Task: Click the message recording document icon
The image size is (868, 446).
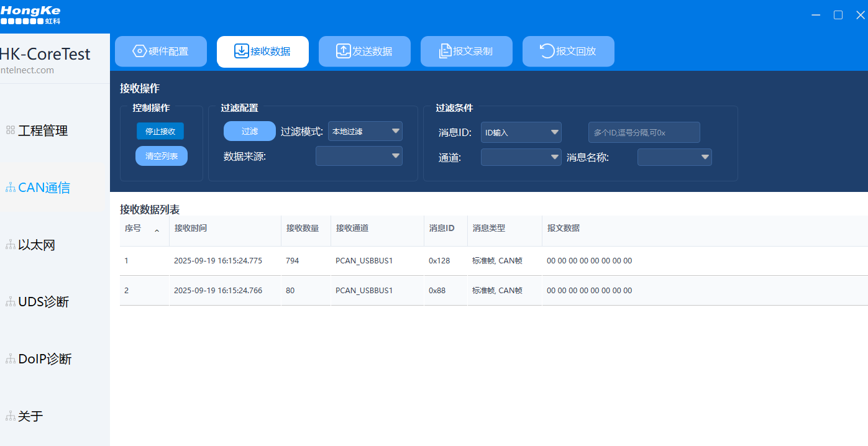Action: (445, 52)
